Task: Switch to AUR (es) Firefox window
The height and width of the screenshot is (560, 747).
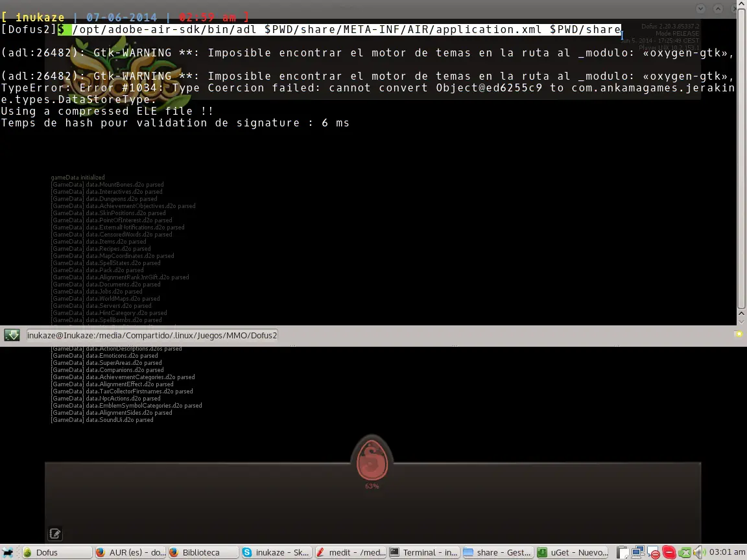Action: (x=130, y=552)
